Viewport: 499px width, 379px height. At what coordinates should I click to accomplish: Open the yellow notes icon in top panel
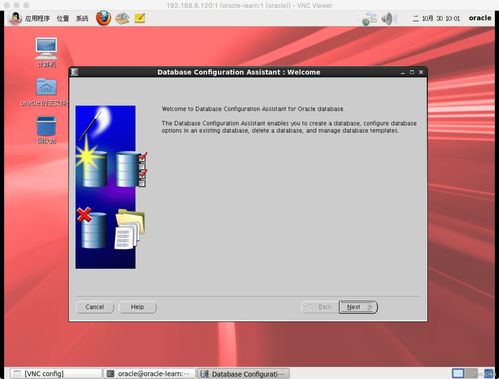click(x=140, y=18)
